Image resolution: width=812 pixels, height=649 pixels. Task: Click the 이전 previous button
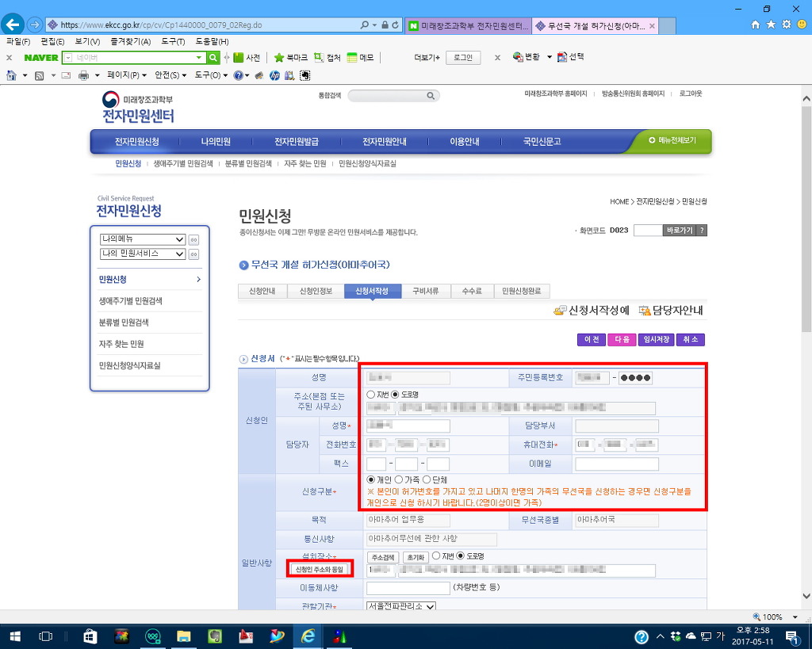(x=592, y=339)
